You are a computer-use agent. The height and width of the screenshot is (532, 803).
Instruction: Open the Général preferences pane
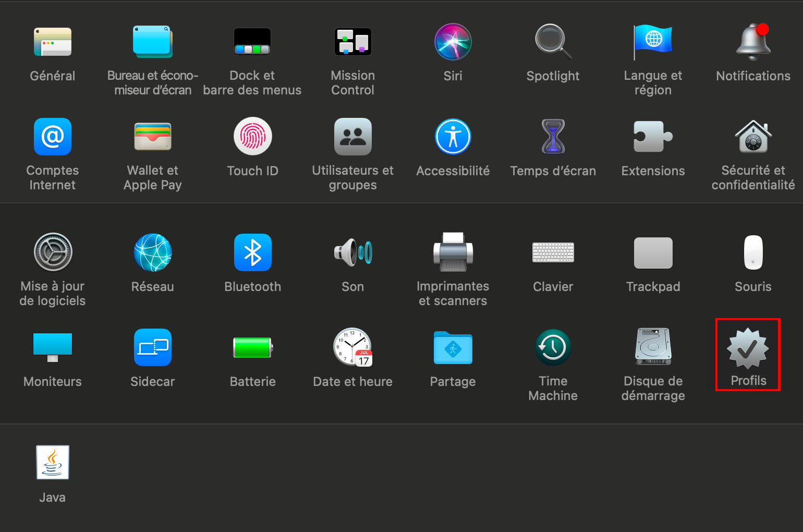coord(53,43)
